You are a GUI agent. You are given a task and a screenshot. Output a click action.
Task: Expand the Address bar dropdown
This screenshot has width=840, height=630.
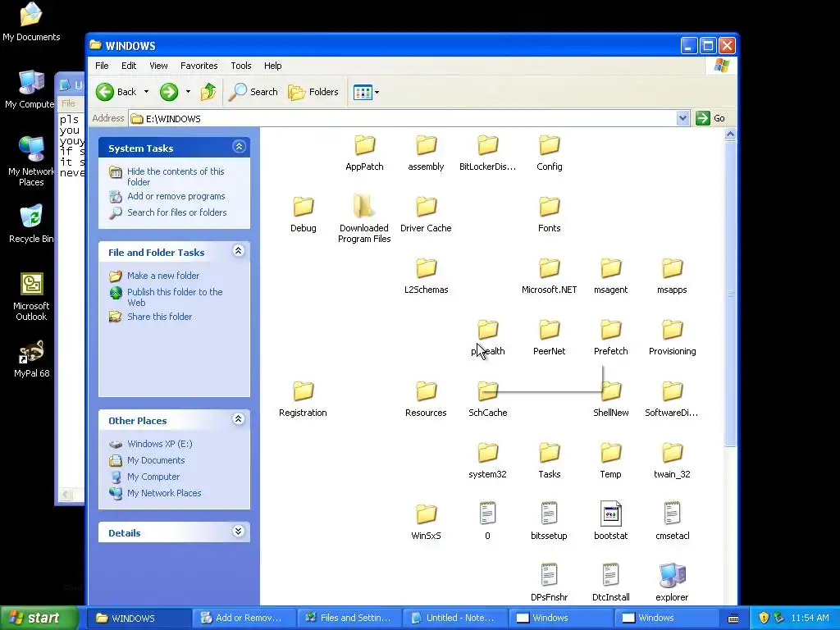pos(682,118)
